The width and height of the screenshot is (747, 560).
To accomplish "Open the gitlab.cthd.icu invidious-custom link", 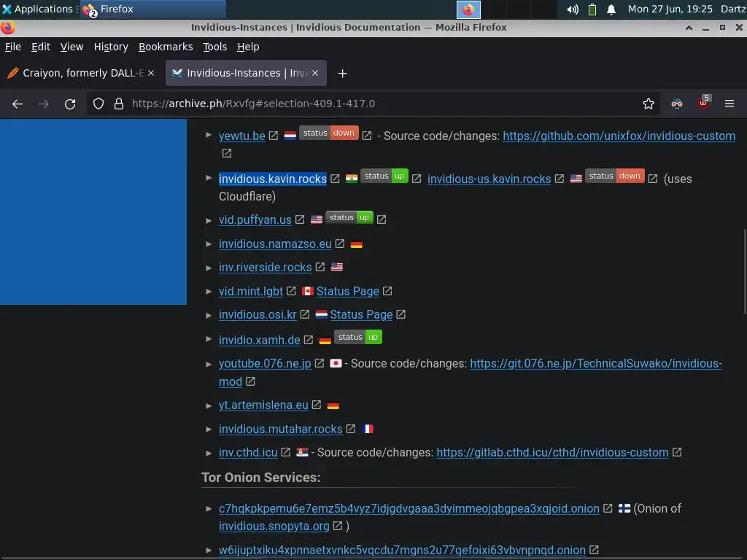I will [552, 452].
